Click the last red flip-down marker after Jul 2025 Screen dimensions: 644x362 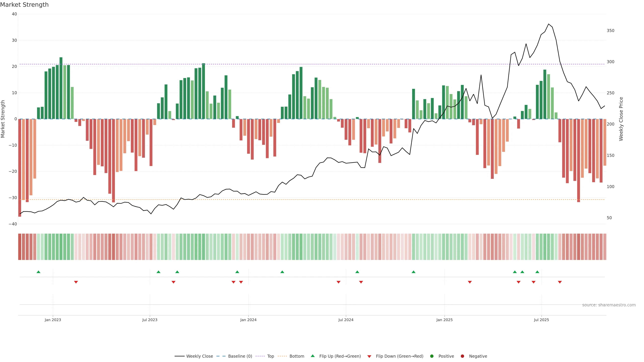pos(560,282)
